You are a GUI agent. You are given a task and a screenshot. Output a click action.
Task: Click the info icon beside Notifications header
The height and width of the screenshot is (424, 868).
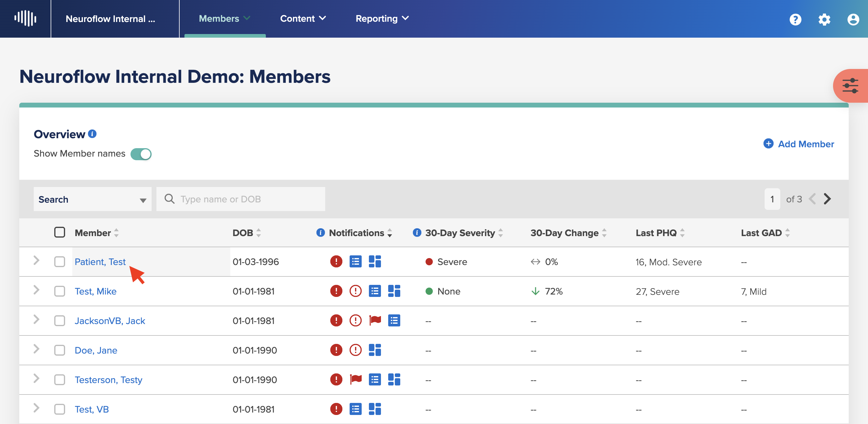point(320,232)
